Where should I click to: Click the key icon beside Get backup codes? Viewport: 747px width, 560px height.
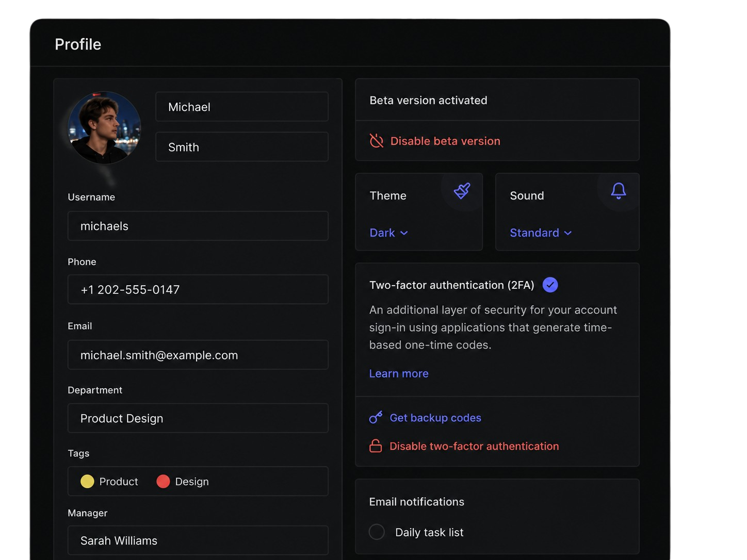pyautogui.click(x=376, y=417)
